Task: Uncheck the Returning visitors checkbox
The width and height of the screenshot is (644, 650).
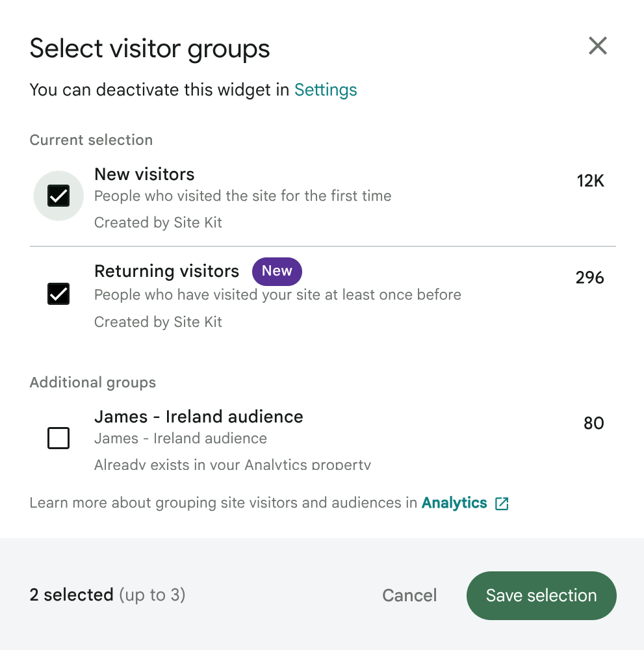Action: tap(58, 294)
